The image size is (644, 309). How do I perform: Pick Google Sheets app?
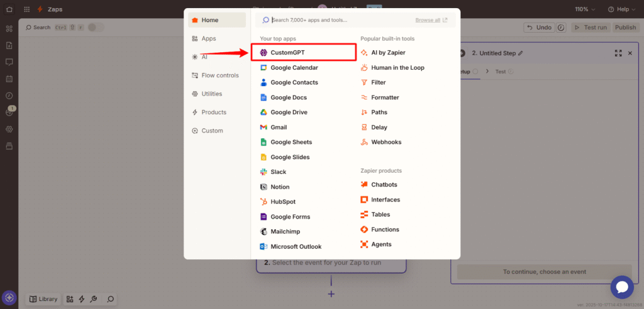tap(286, 142)
